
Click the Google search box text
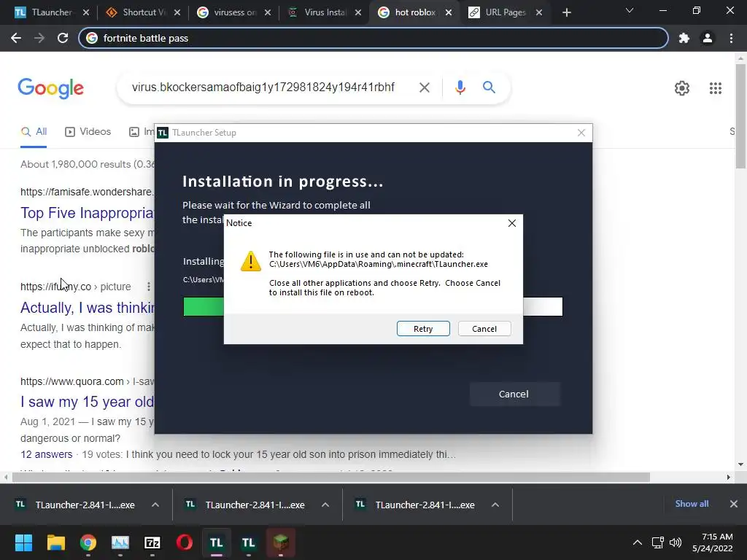[263, 87]
